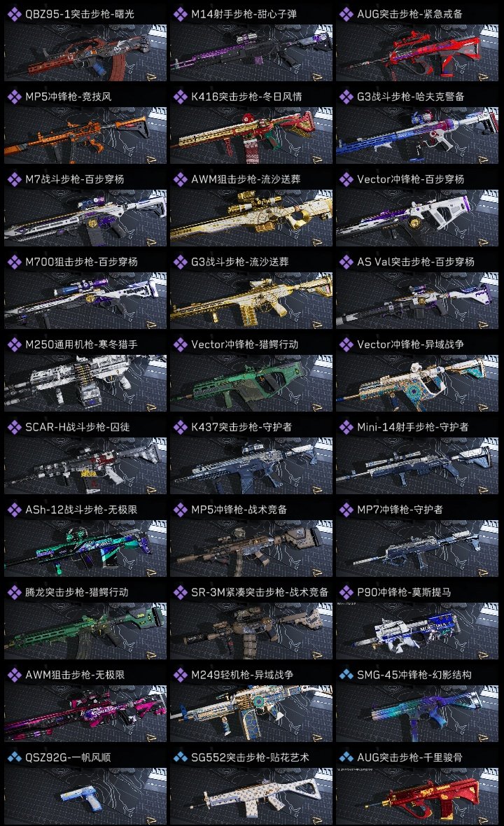Choose the MP7冲锋枪-守护者 skin card
Image resolution: width=504 pixels, height=826 pixels.
click(417, 538)
